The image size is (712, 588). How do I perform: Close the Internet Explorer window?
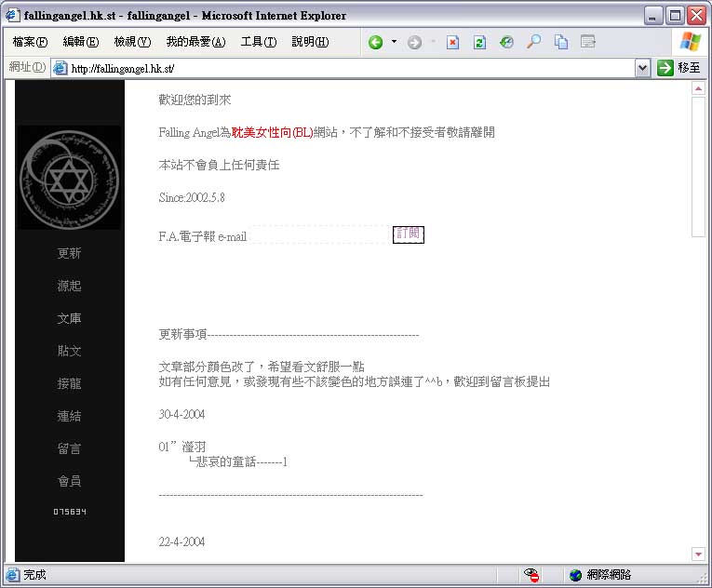click(696, 16)
